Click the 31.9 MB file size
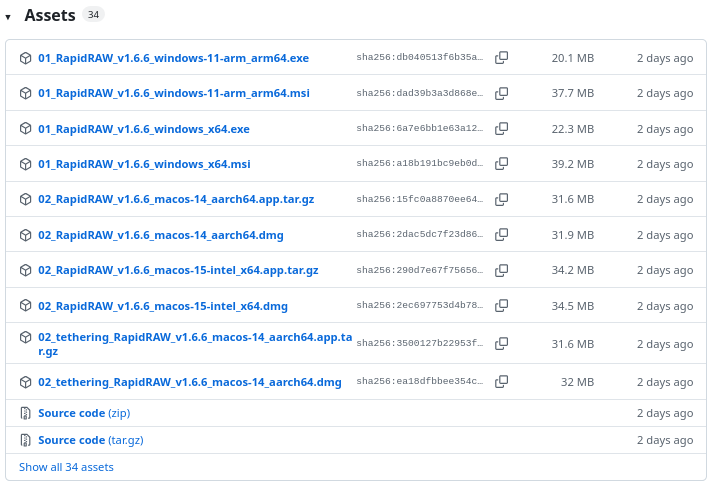Viewport: 713px width, 493px height. tap(572, 235)
